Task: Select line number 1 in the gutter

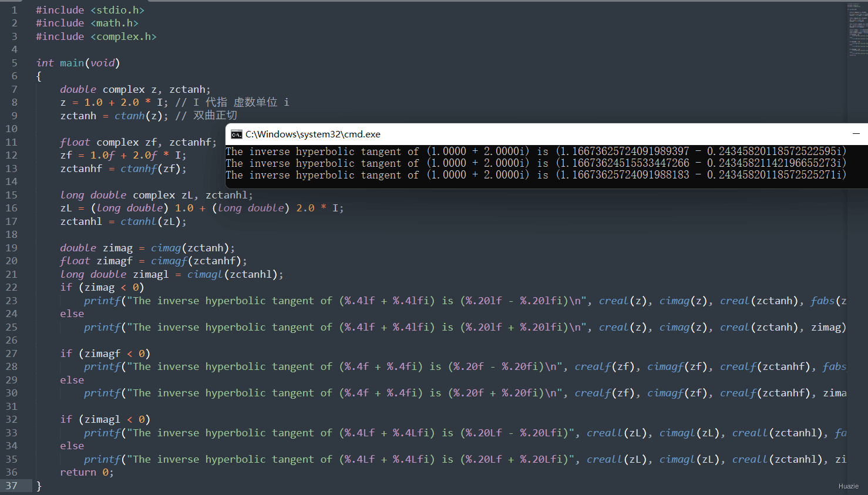Action: pyautogui.click(x=15, y=10)
